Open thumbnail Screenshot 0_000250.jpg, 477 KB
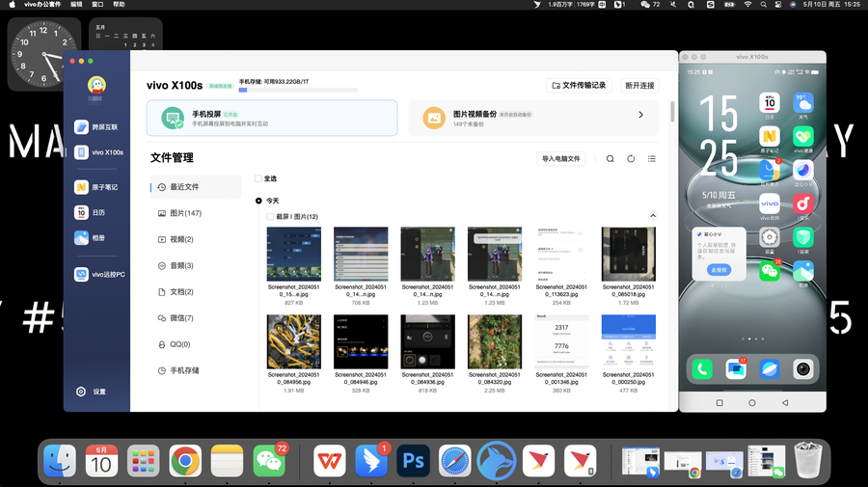The image size is (868, 487). tap(628, 342)
